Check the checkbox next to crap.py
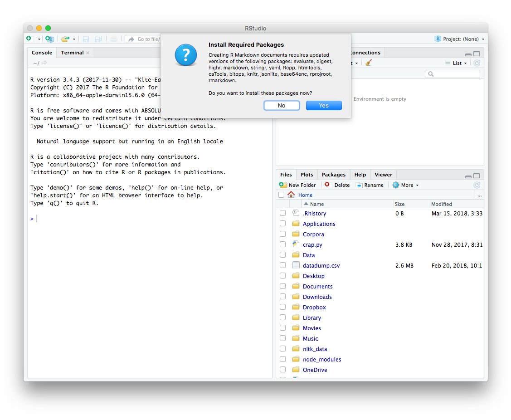 click(x=282, y=244)
